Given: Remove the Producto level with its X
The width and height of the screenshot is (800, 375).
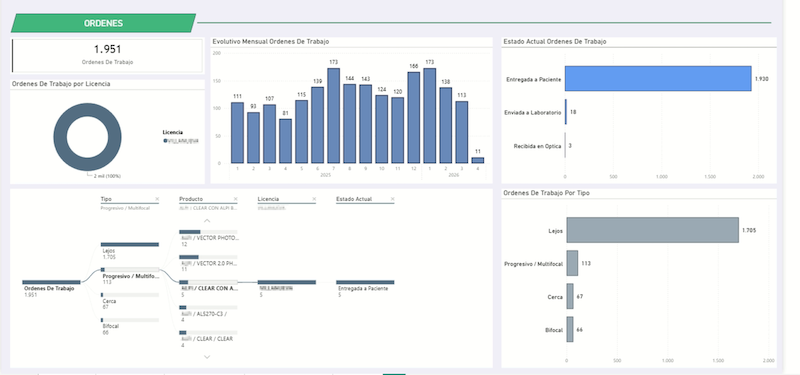Looking at the screenshot, I should [x=235, y=199].
